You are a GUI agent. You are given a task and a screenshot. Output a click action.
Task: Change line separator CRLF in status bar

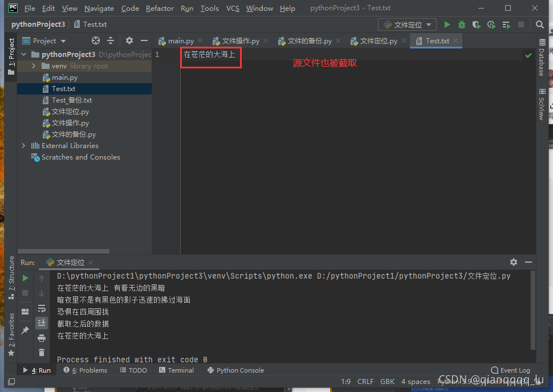click(x=365, y=381)
